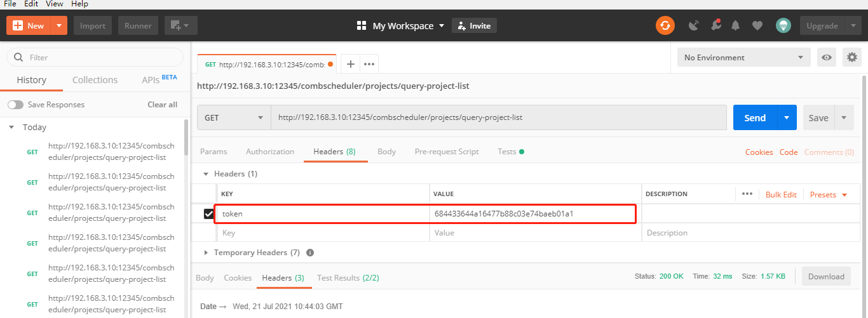868x318 pixels.
Task: Click the Save button
Action: (818, 117)
